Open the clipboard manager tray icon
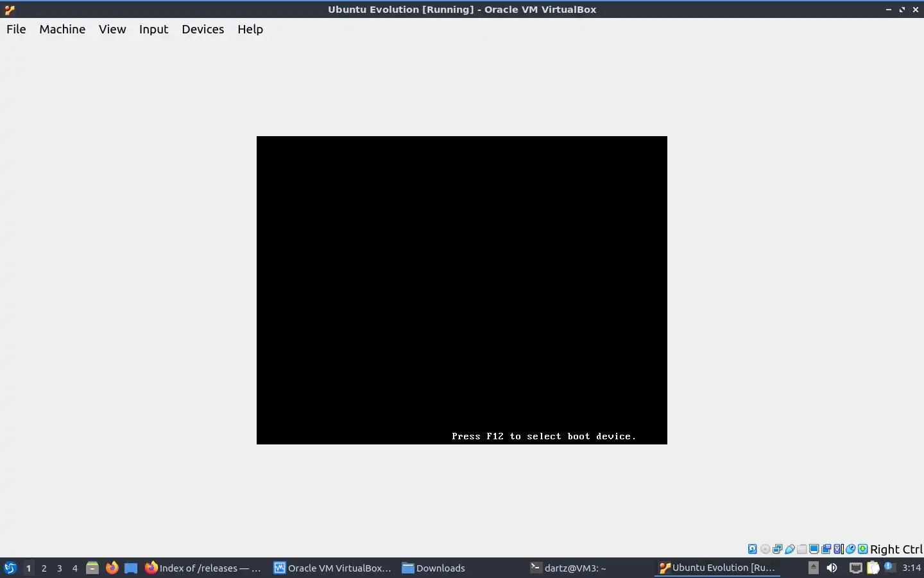The height and width of the screenshot is (578, 924). coord(873,568)
